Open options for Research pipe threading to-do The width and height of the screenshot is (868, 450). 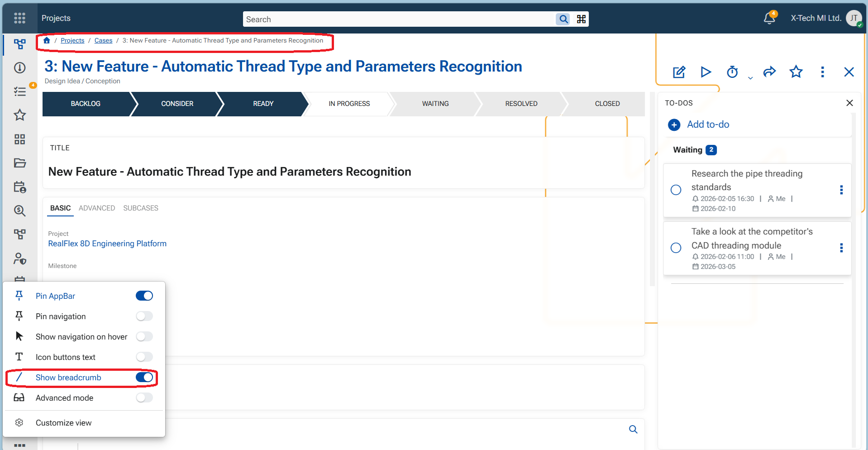(x=841, y=190)
